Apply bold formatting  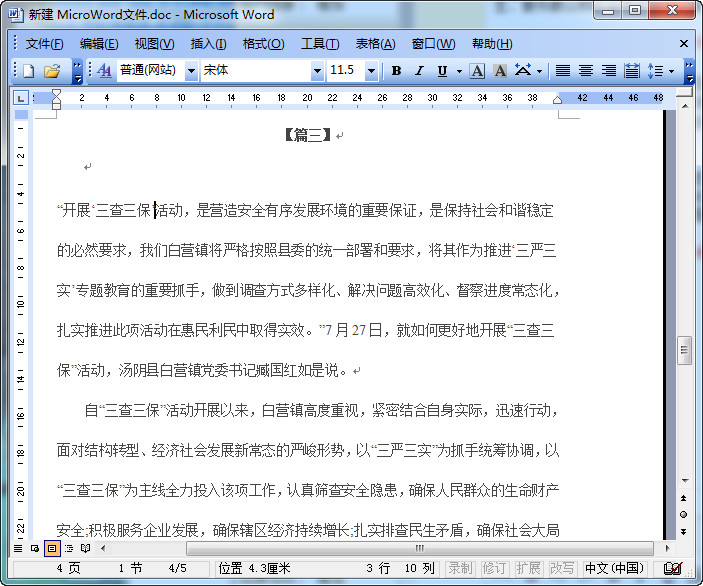point(396,71)
